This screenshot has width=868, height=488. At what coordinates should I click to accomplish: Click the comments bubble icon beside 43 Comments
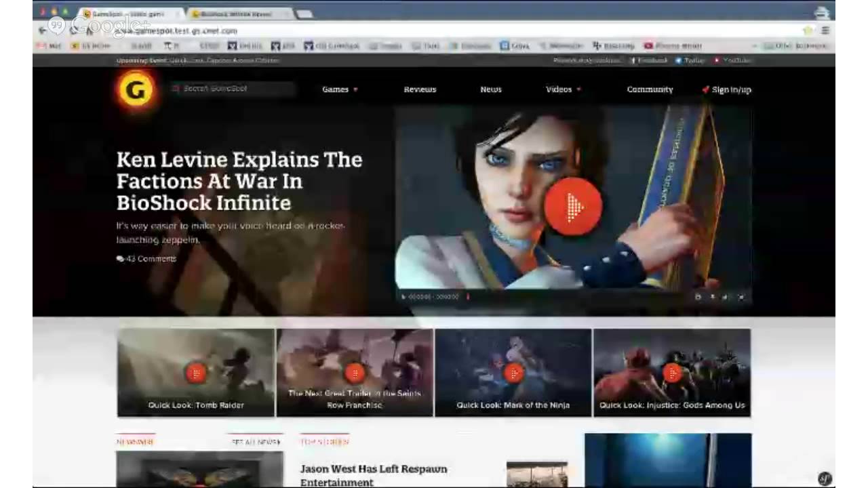(120, 259)
